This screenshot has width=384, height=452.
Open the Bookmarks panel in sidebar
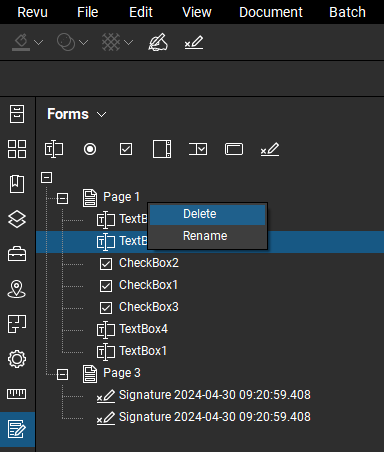(17, 184)
